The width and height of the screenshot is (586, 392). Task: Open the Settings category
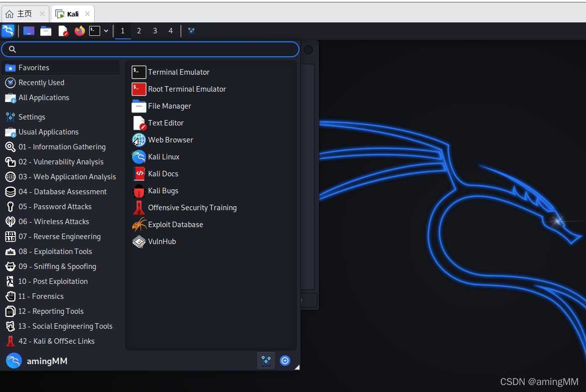pyautogui.click(x=61, y=117)
